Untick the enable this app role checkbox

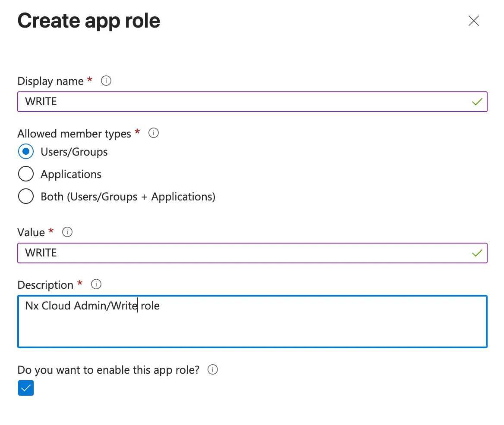(x=26, y=388)
